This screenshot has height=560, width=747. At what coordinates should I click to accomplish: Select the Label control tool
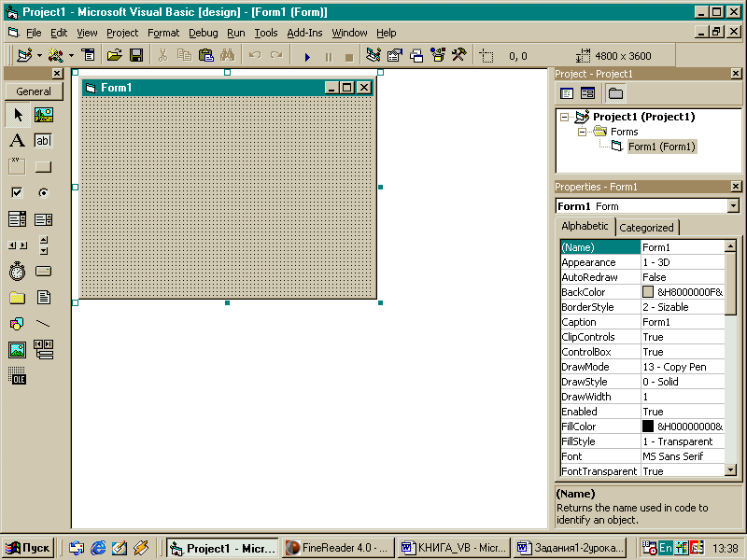[x=18, y=141]
